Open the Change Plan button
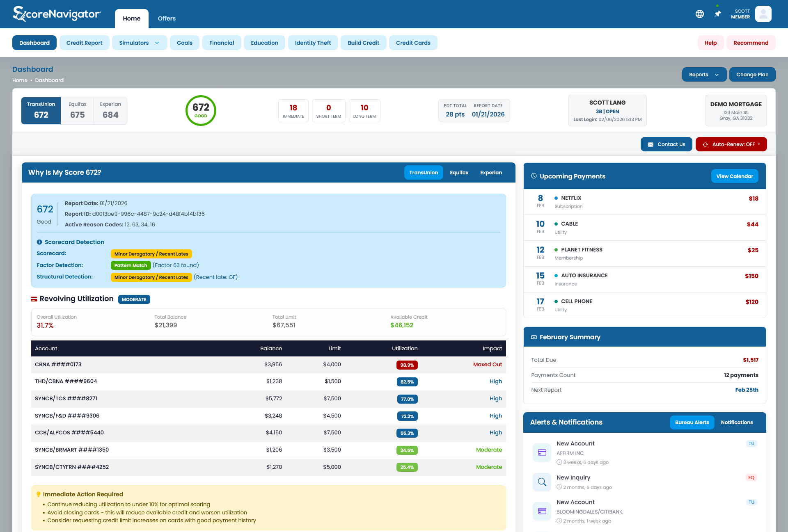Image resolution: width=788 pixels, height=532 pixels. tap(752, 74)
